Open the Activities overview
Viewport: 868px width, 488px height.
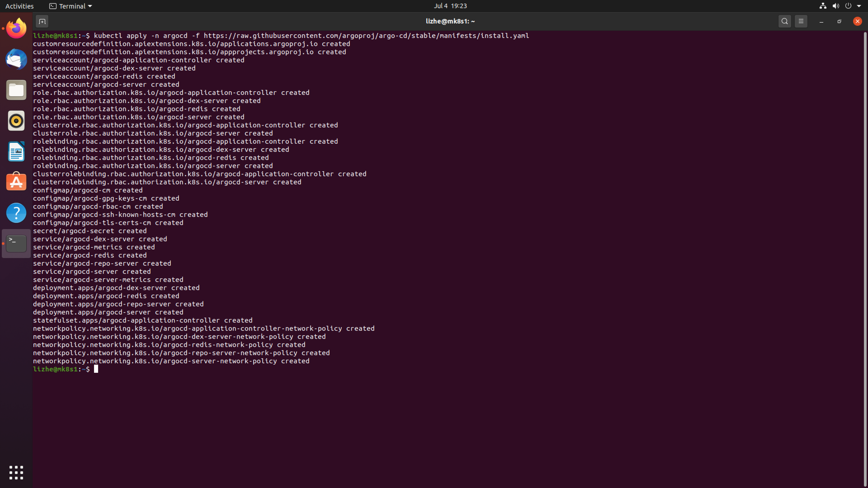(19, 6)
